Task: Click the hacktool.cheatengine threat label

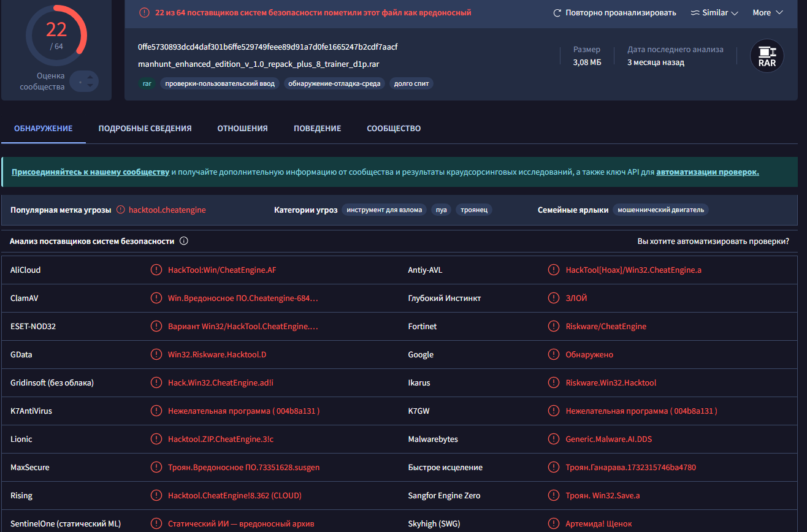Action: tap(167, 210)
